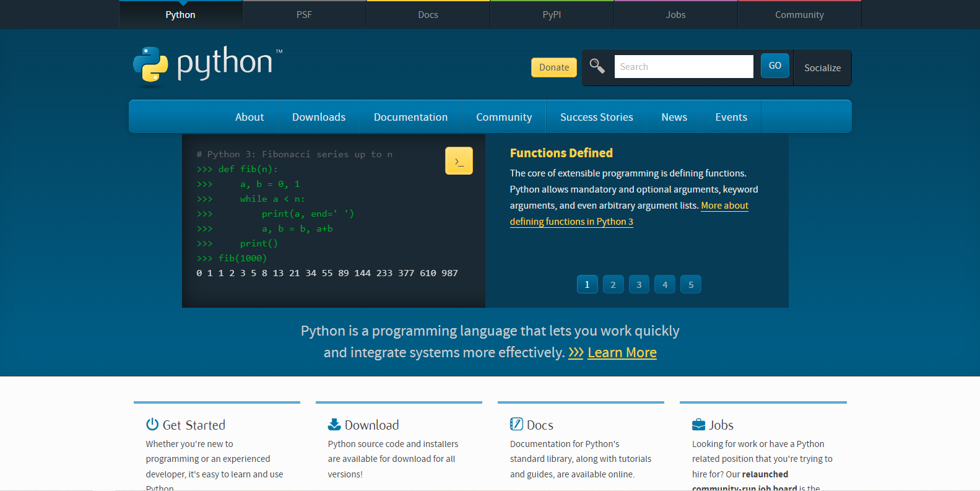The width and height of the screenshot is (980, 491).
Task: Open the Community main navigation menu
Action: [x=504, y=117]
